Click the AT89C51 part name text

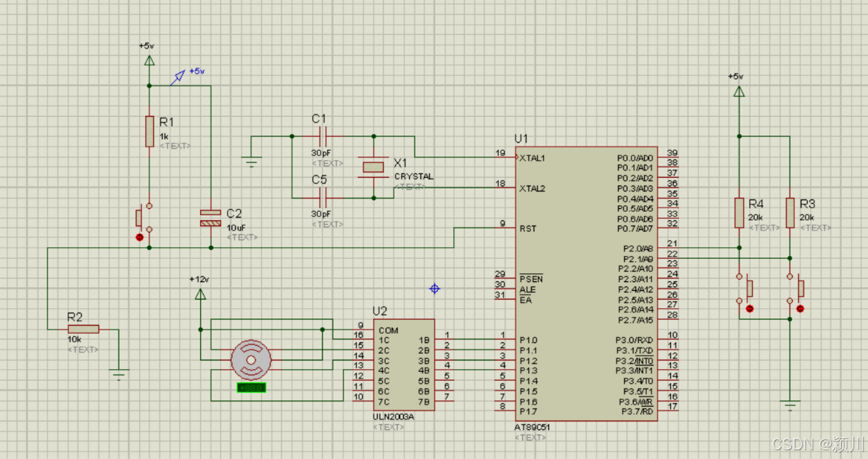[x=532, y=427]
